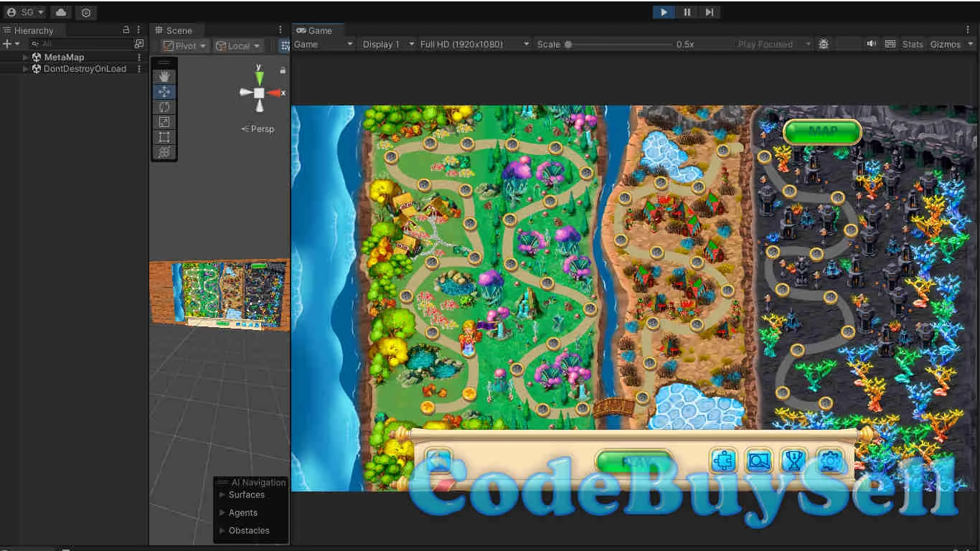Toggle the Scene gizmo rotation lock
Screen dimensions: 980x551
tap(283, 70)
